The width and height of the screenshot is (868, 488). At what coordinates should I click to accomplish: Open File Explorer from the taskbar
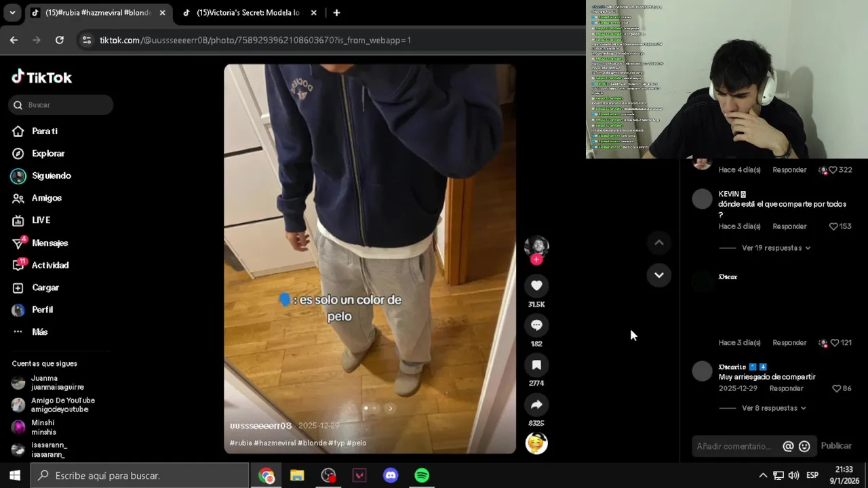click(x=297, y=476)
